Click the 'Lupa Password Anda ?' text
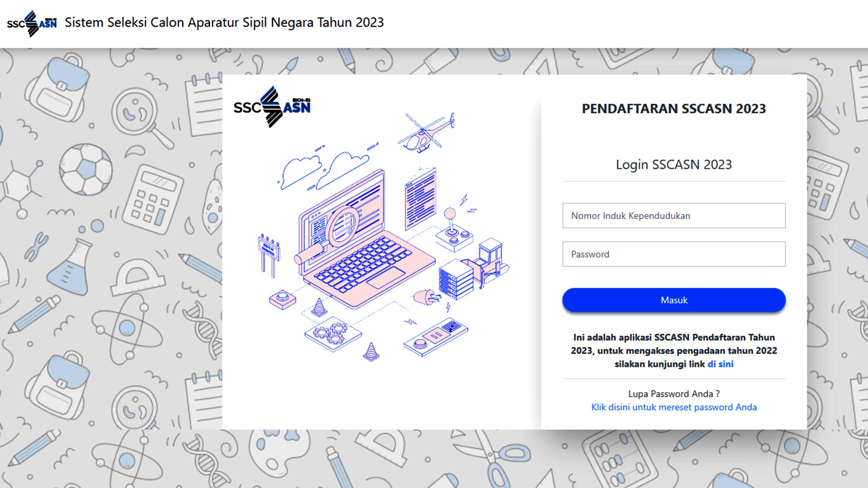Screen dimensions: 868x488 point(674,394)
